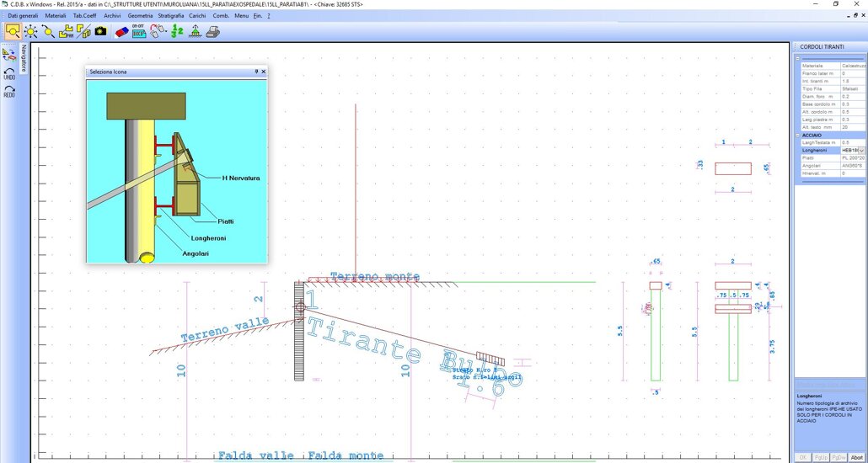Click the 1-2-3 numbering icon
The image size is (868, 463).
[x=177, y=31]
